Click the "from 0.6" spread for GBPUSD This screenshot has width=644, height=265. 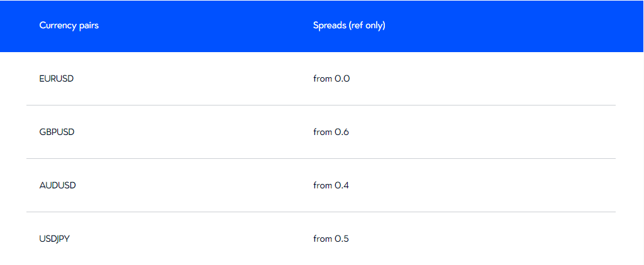point(331,132)
